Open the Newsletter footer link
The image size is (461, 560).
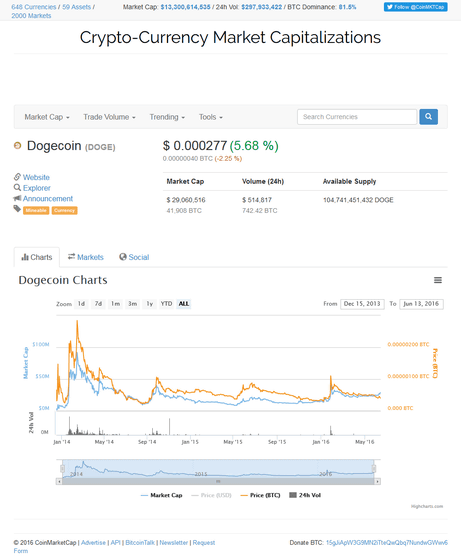174,542
